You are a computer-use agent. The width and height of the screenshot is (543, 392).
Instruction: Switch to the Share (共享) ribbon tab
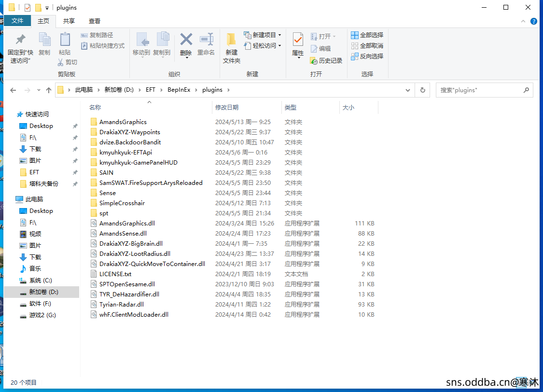pyautogui.click(x=69, y=21)
